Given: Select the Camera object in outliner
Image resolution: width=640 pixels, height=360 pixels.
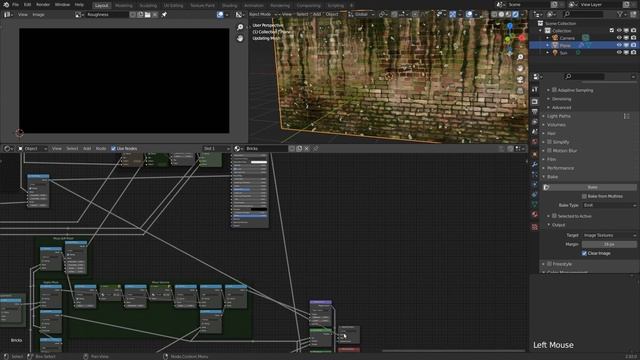Looking at the screenshot, I should 567,38.
